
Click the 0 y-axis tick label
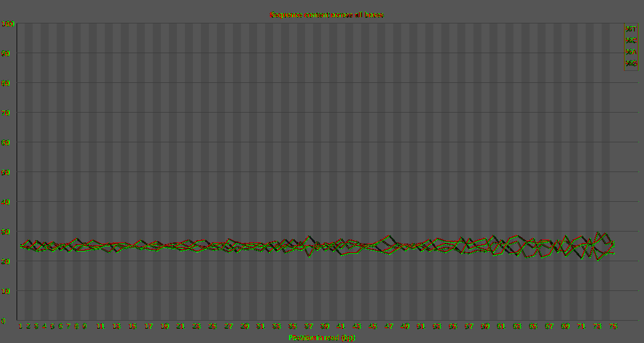pos(3,321)
